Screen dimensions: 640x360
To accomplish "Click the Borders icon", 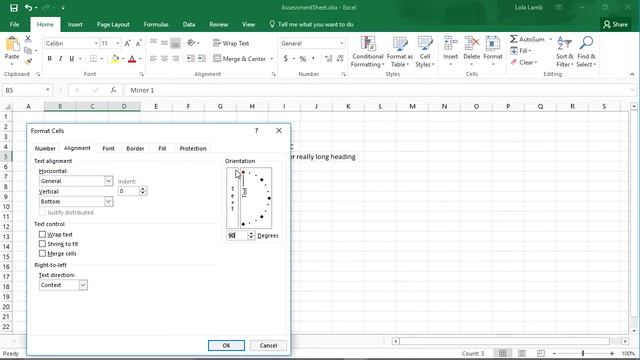I will tap(93, 59).
